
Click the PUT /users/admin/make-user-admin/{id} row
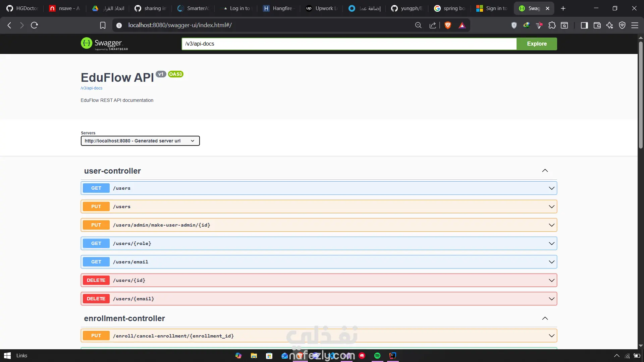tap(319, 225)
